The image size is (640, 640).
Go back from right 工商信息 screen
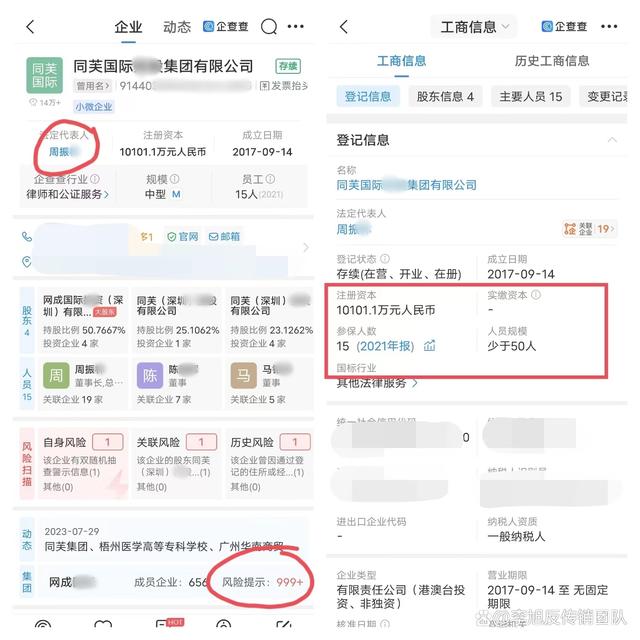(344, 27)
